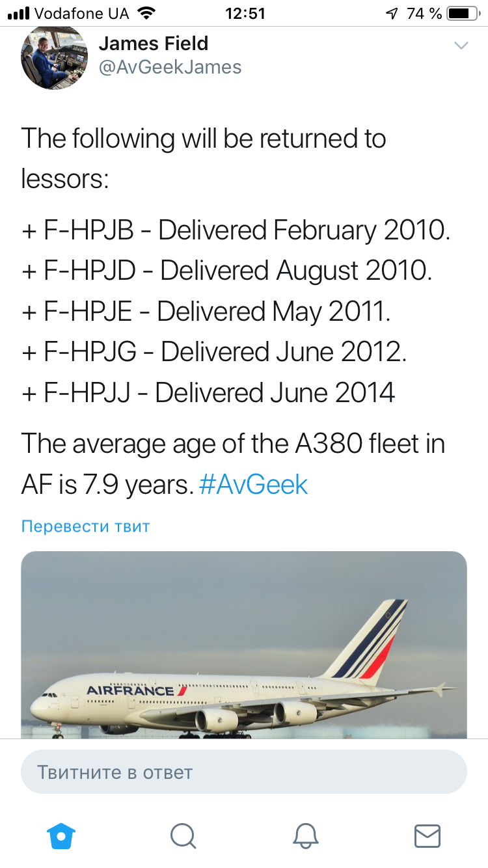Tap the battery icon in status bar
The image size is (488, 868).
(x=462, y=13)
